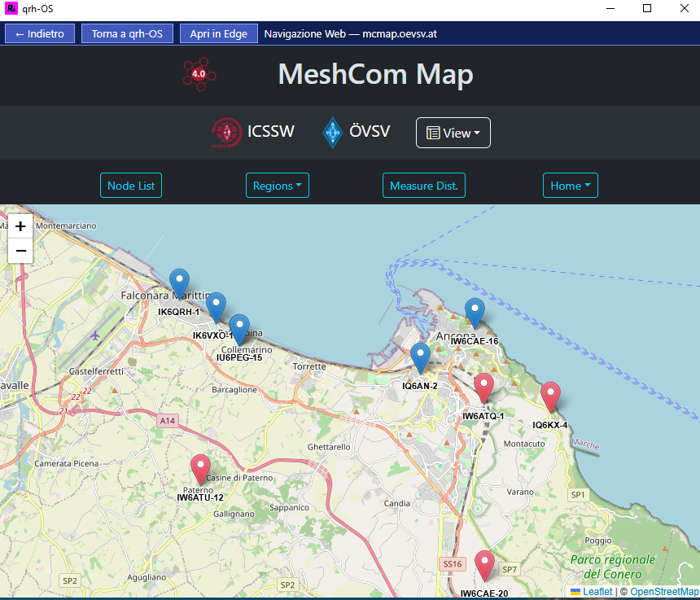
Task: Click the airport plane symbol on map
Action: (95, 335)
